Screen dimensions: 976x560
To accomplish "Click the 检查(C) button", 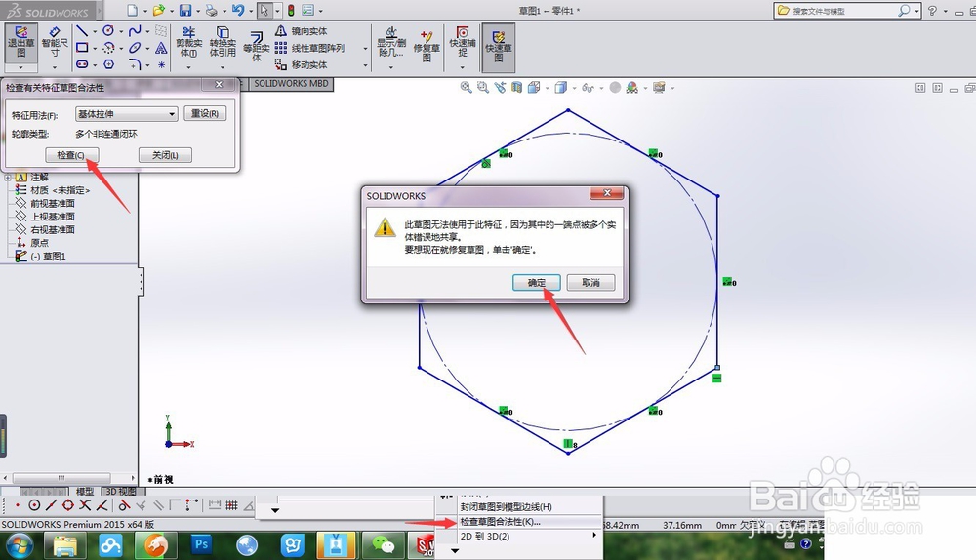I will [71, 155].
